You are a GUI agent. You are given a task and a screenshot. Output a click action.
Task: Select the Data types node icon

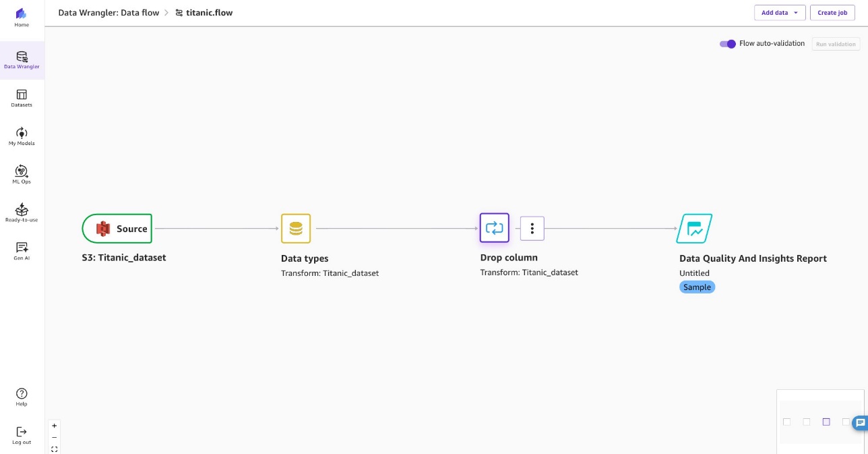[x=296, y=229]
